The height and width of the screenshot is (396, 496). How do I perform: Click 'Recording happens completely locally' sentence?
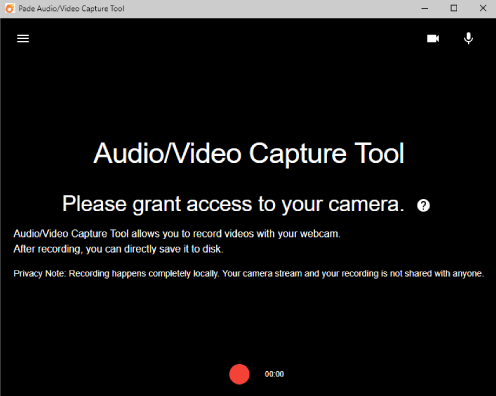[x=144, y=274]
